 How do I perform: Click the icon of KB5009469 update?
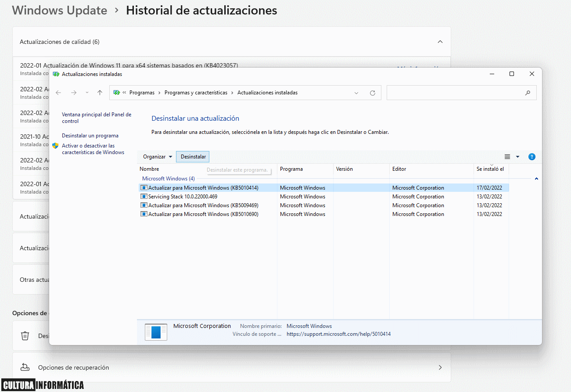(144, 205)
